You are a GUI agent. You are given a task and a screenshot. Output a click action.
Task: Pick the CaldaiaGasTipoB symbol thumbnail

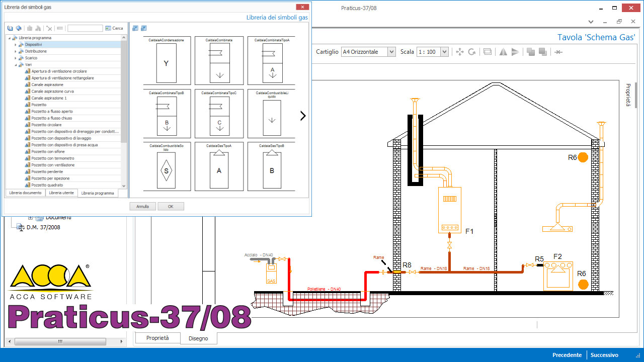point(272,166)
